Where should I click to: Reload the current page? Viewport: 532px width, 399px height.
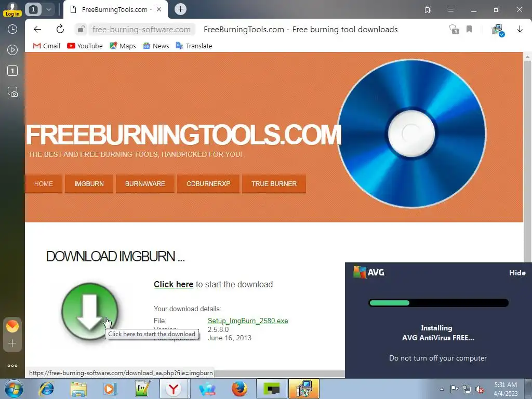[x=60, y=29]
